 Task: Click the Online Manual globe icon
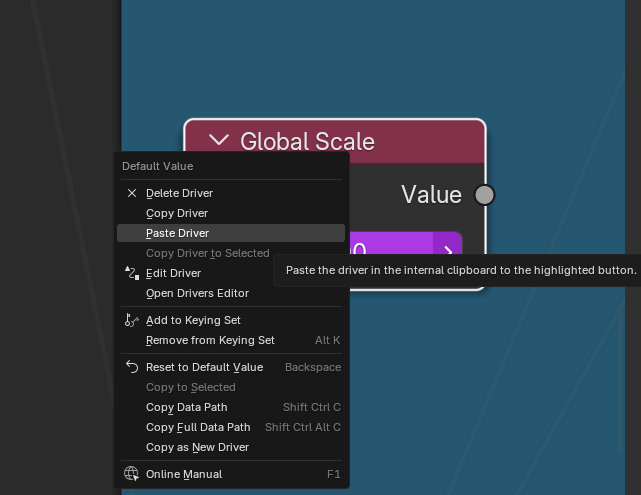pos(132,474)
